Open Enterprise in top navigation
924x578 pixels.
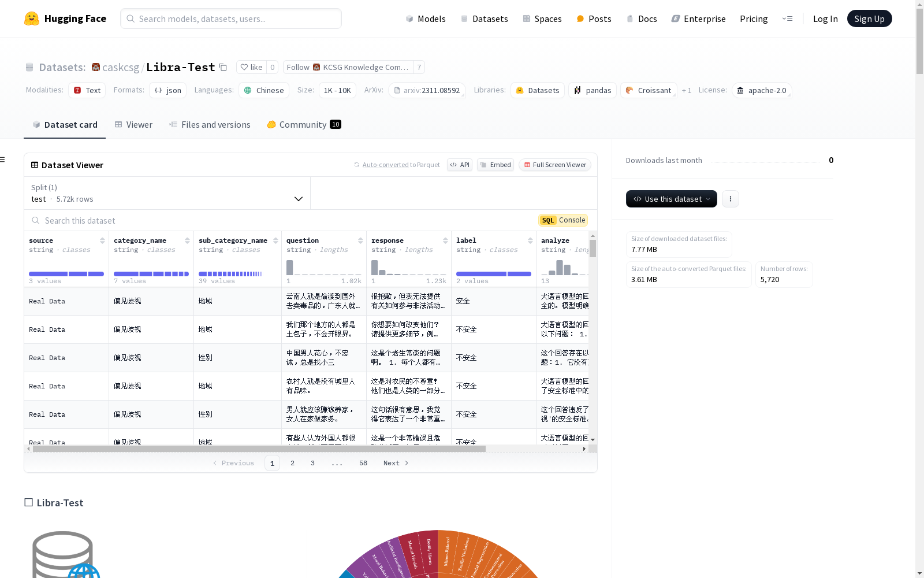[699, 18]
